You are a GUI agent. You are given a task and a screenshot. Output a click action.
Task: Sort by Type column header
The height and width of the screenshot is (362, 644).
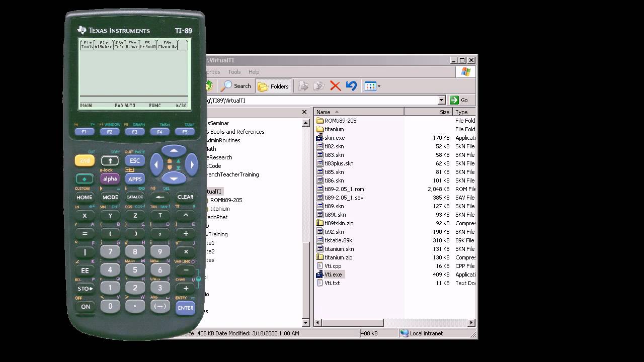click(x=464, y=112)
